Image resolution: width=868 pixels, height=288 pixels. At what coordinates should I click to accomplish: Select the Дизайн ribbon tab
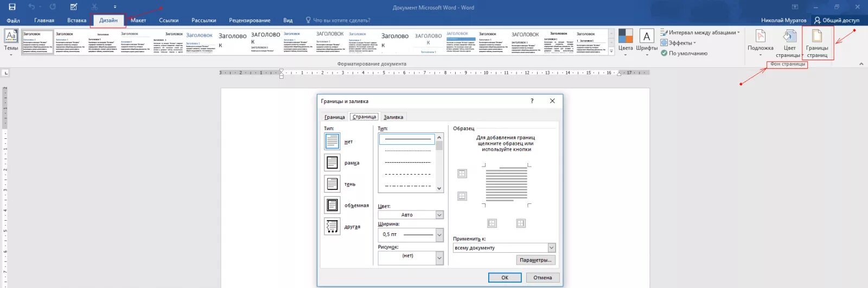tap(108, 21)
